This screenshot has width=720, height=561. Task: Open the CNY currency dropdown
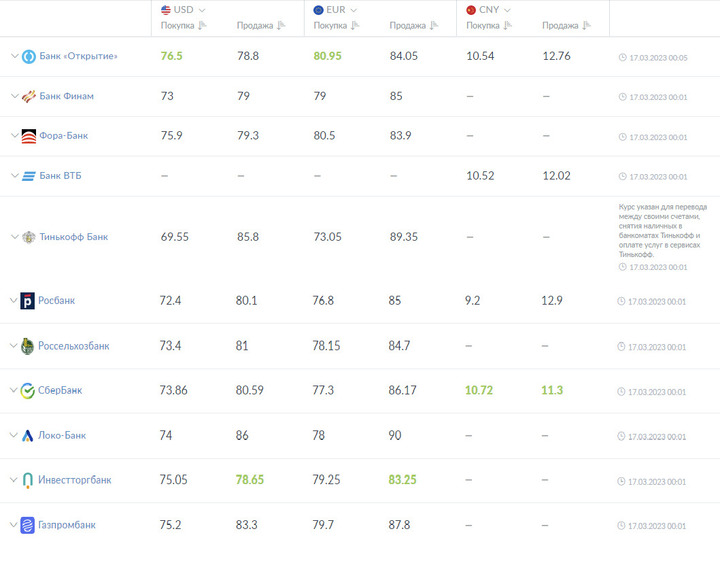[507, 10]
